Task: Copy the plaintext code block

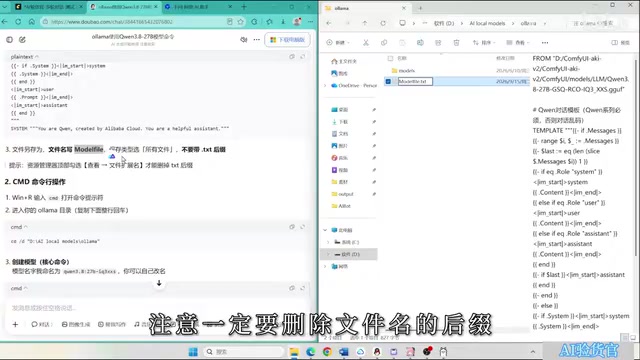Action: pos(292,57)
